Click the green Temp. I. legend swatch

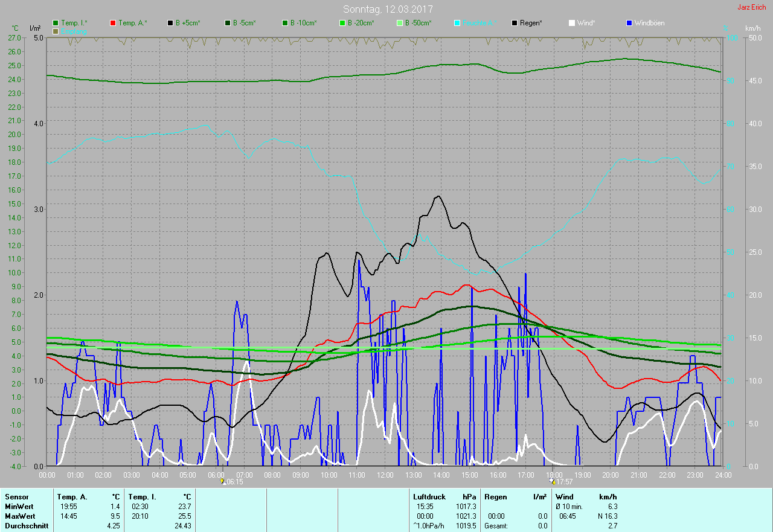(x=56, y=23)
